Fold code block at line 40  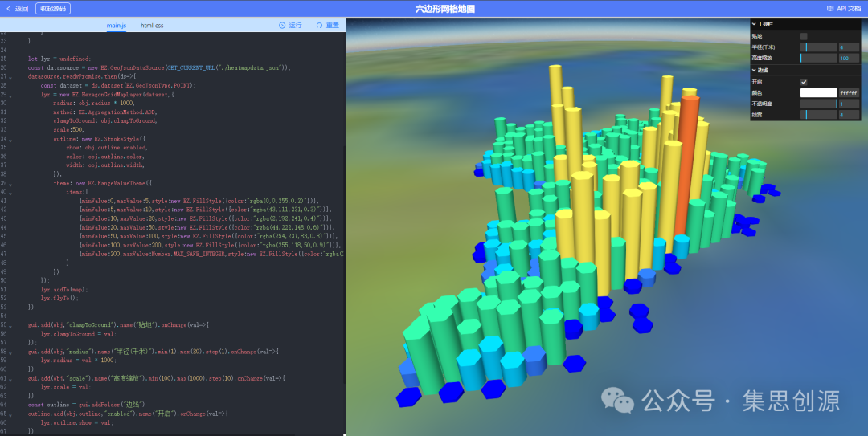point(10,192)
